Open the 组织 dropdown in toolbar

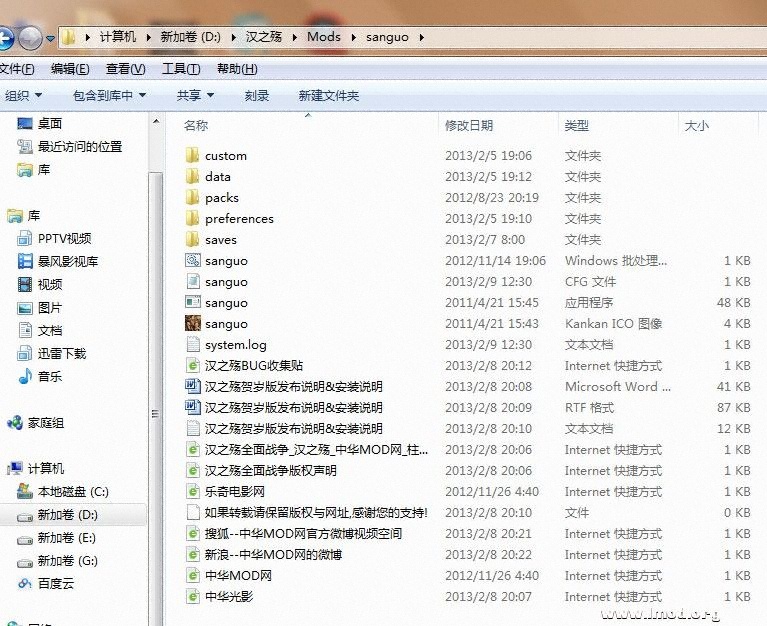(22, 96)
